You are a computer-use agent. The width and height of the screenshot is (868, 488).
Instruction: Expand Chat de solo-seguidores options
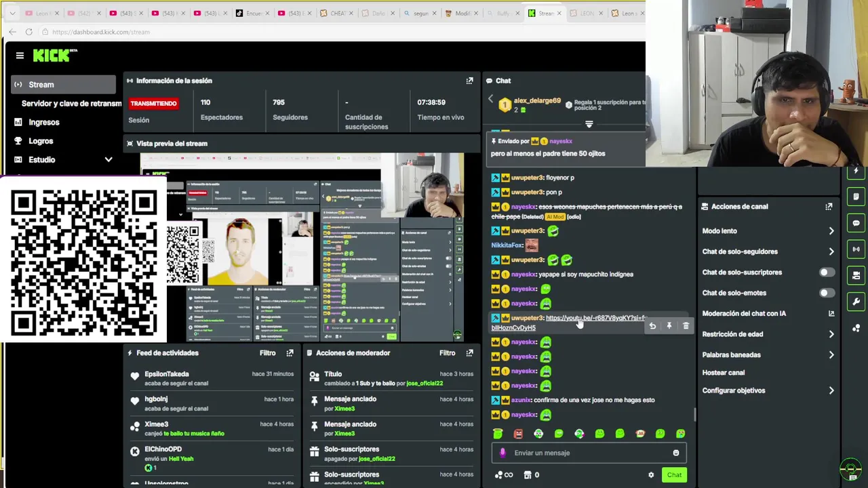click(831, 251)
